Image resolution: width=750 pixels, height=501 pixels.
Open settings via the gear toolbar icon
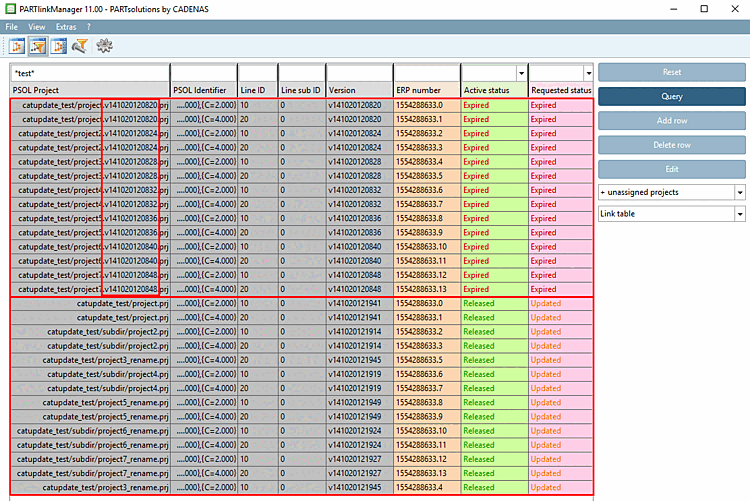(104, 45)
